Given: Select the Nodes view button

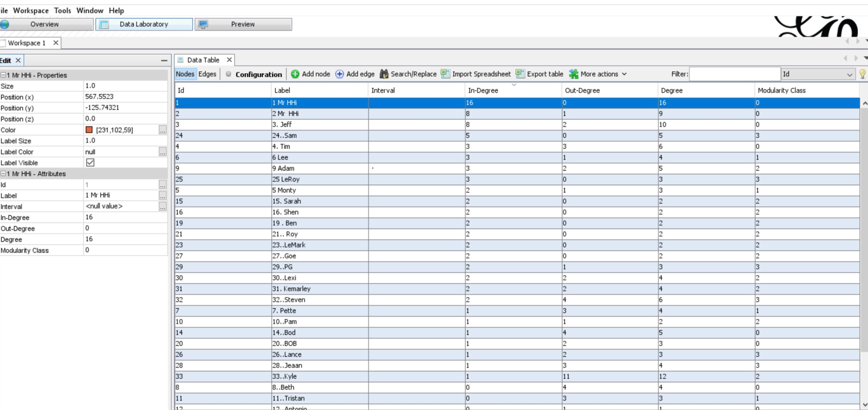Looking at the screenshot, I should 185,74.
